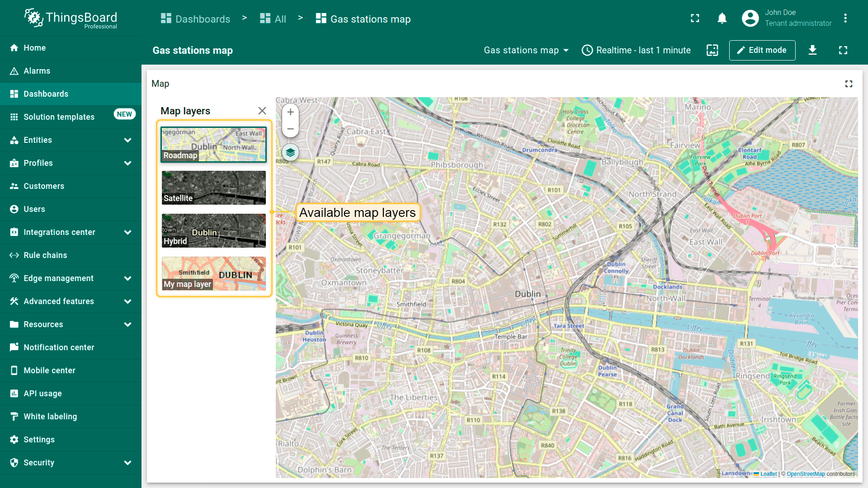Image resolution: width=868 pixels, height=488 pixels.
Task: Open the user menu three dots
Action: point(845,18)
